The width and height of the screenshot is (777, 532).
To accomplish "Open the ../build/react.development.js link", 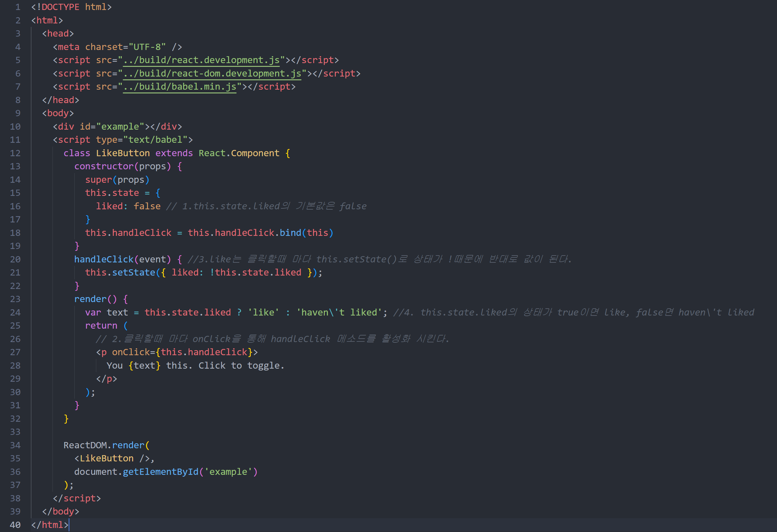I will pyautogui.click(x=201, y=60).
